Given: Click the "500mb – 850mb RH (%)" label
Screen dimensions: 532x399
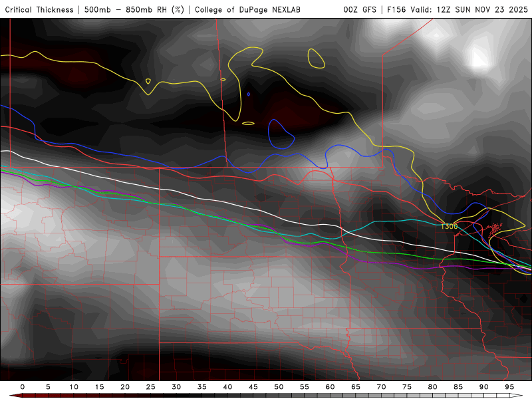Looking at the screenshot, I should coord(134,9).
